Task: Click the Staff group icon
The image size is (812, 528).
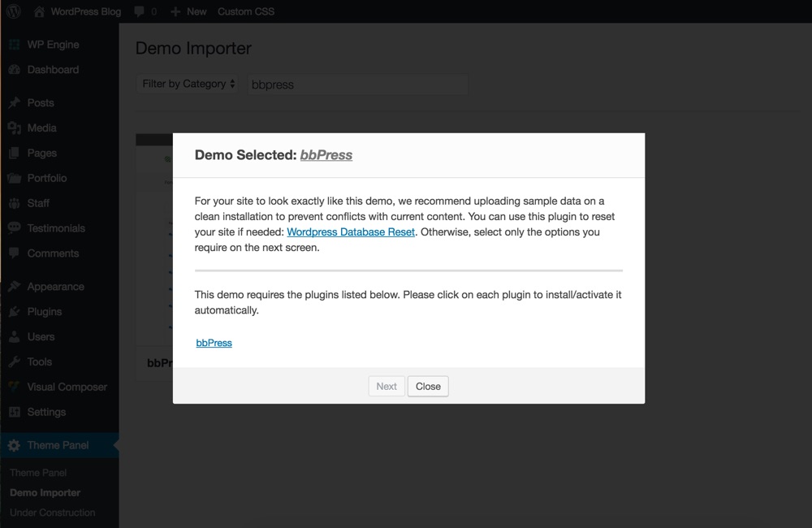Action: click(x=15, y=203)
